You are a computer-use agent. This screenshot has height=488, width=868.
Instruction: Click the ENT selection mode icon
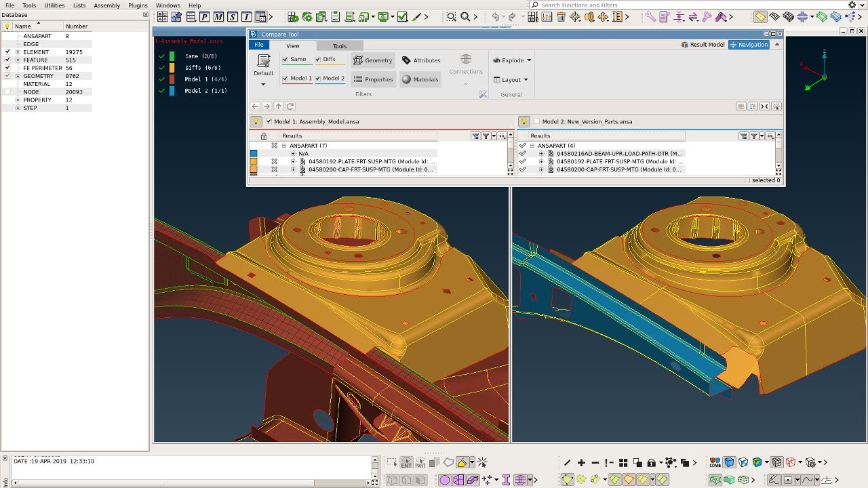406,462
